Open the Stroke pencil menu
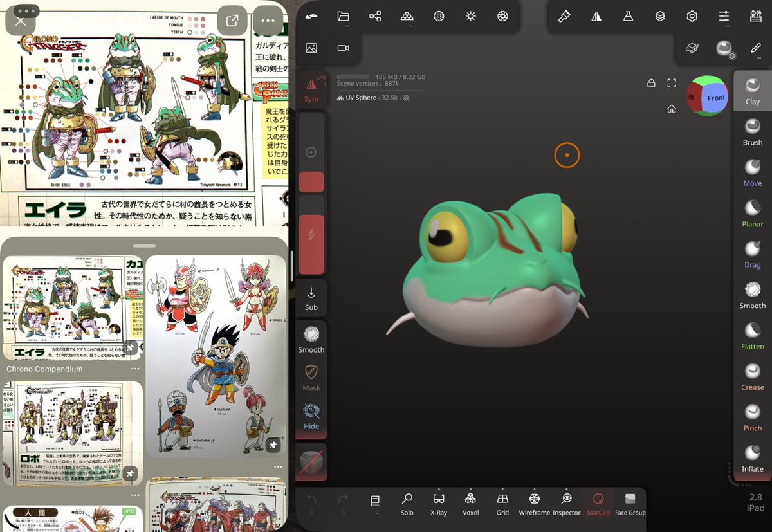 coord(756,48)
